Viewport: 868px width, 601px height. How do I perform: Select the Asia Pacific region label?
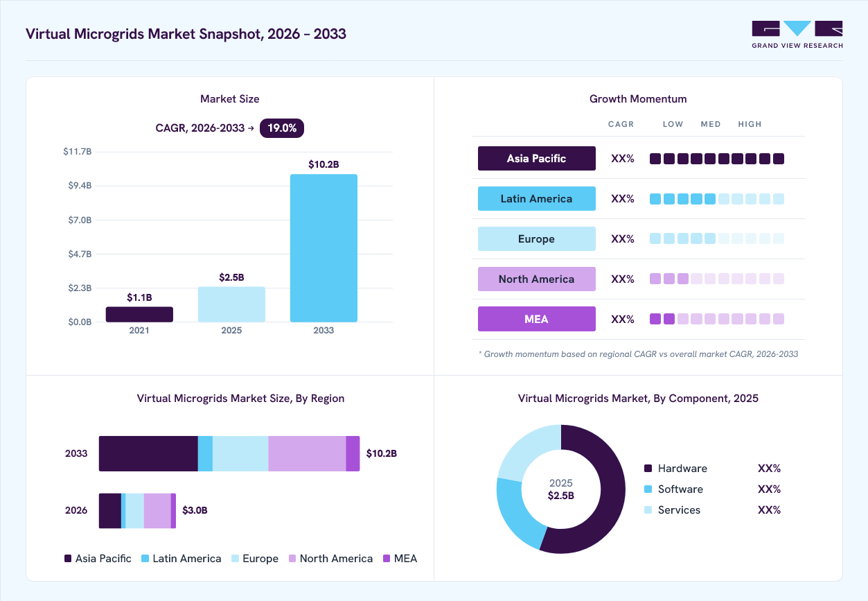tap(537, 158)
